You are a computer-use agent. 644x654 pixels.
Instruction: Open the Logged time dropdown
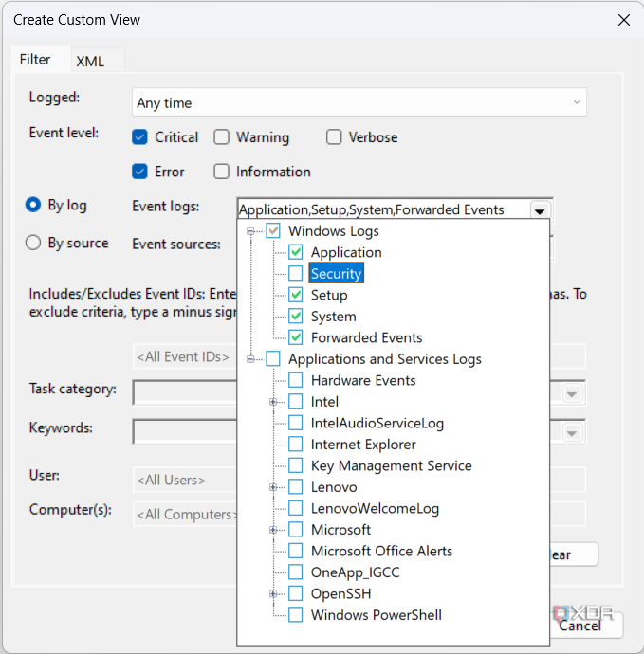point(359,102)
